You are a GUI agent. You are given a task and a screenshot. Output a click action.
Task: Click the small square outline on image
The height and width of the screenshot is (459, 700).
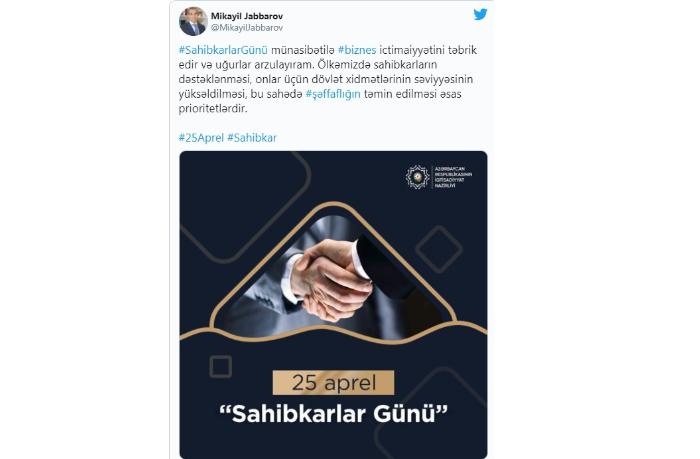click(x=221, y=367)
